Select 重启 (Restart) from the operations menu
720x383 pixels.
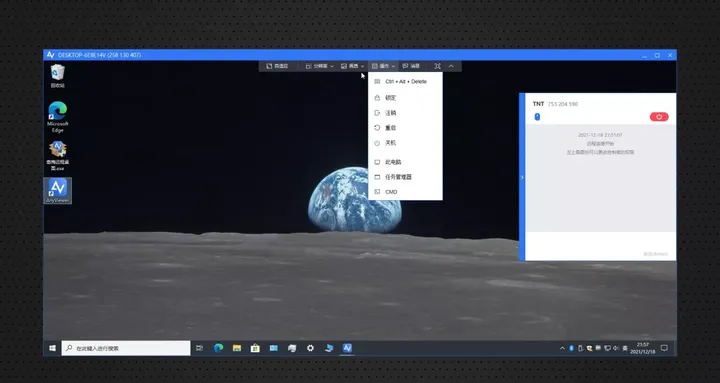405,128
